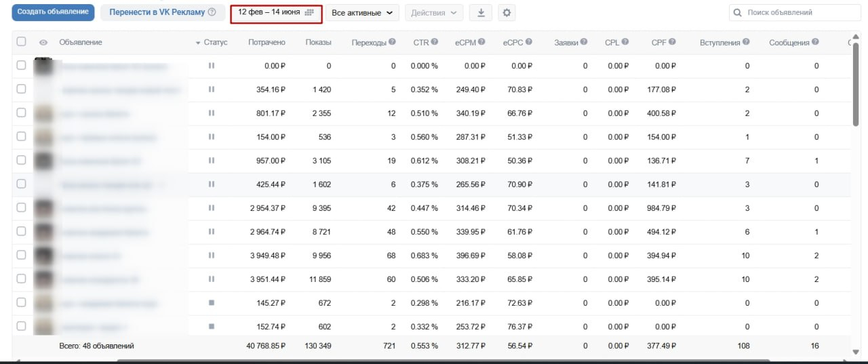Show help for CPL column

tap(626, 42)
